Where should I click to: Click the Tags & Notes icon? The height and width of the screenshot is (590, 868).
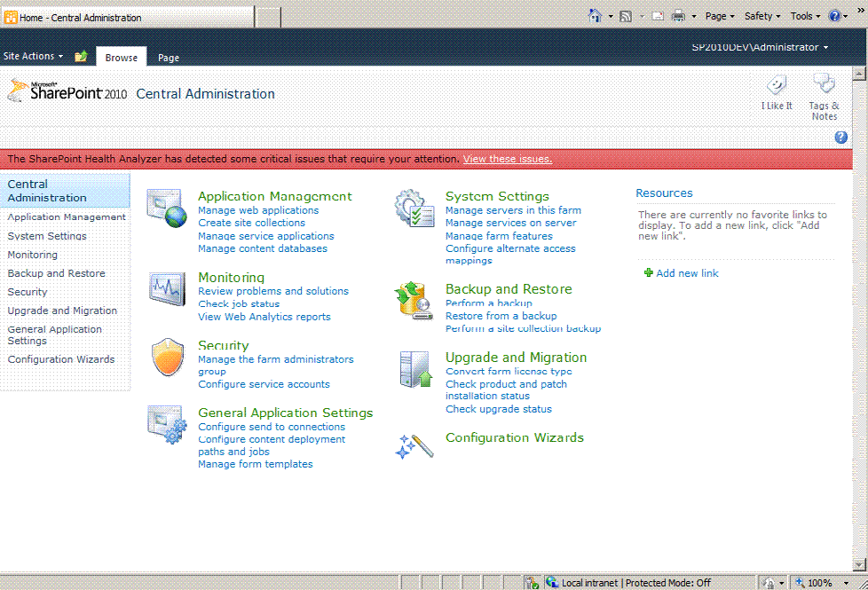coord(824,84)
